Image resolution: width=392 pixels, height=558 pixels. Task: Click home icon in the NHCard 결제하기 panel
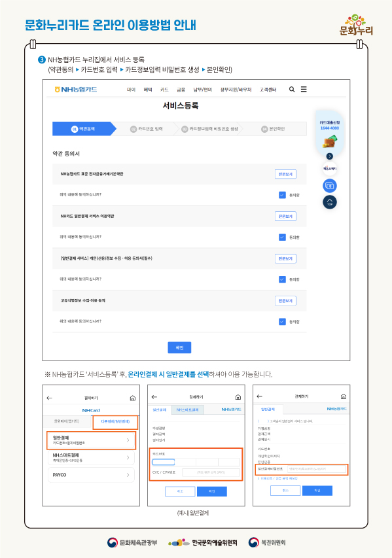coord(132,398)
